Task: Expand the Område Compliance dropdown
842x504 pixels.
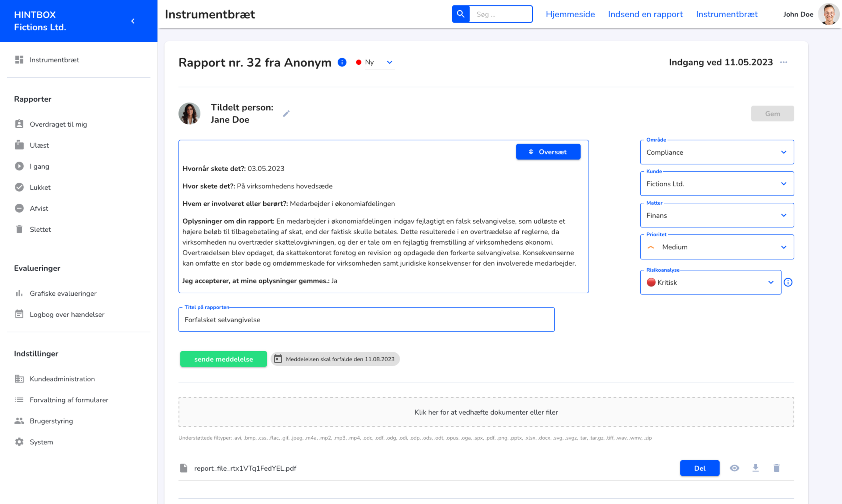Action: (717, 152)
